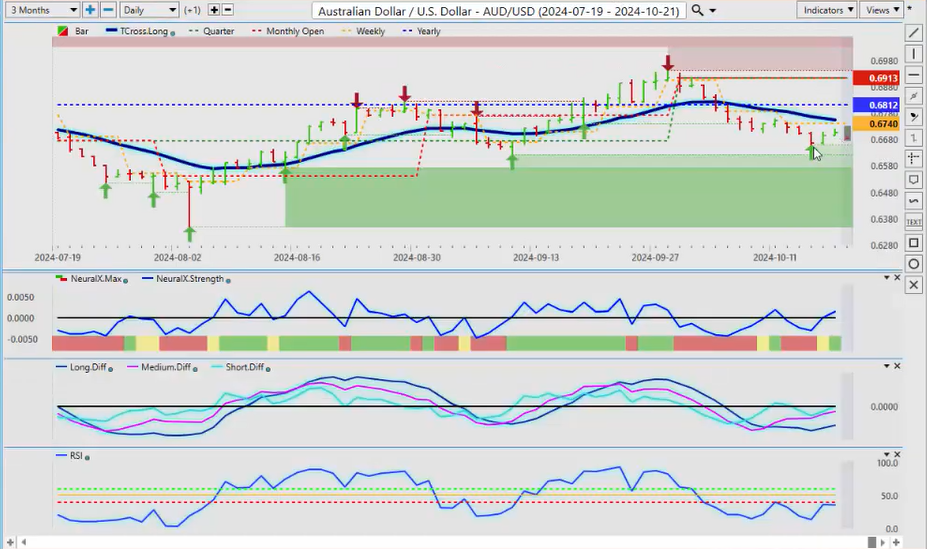927x549 pixels.
Task: Open the Views menu
Action: click(x=881, y=10)
